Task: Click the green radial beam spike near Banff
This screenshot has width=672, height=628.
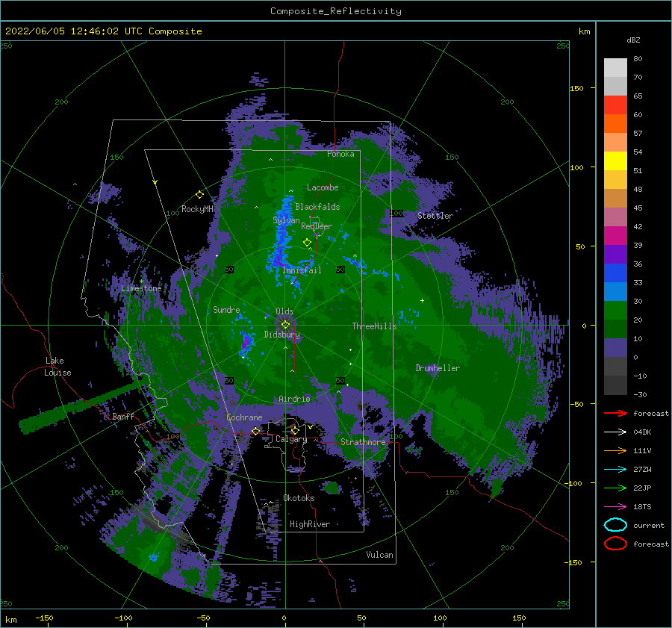Action: [x=79, y=407]
